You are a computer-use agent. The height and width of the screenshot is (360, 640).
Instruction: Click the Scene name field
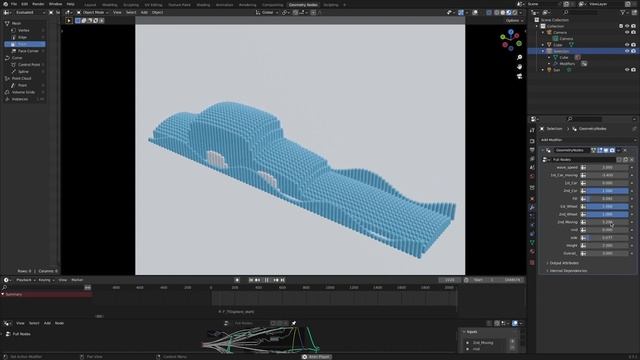pos(545,4)
